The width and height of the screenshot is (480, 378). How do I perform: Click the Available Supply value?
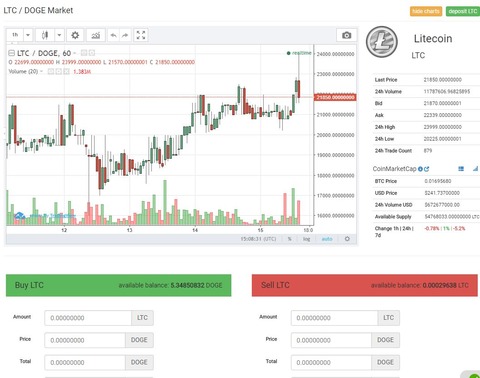tap(452, 217)
